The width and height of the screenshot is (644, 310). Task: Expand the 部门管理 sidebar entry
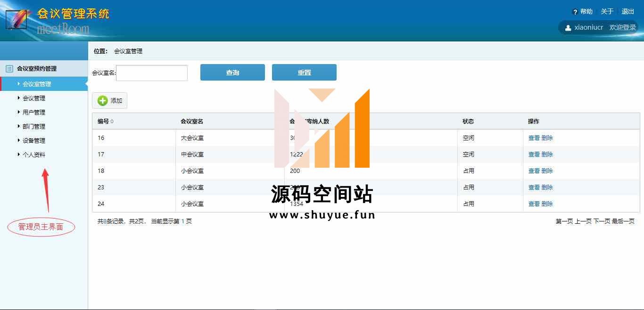click(34, 127)
